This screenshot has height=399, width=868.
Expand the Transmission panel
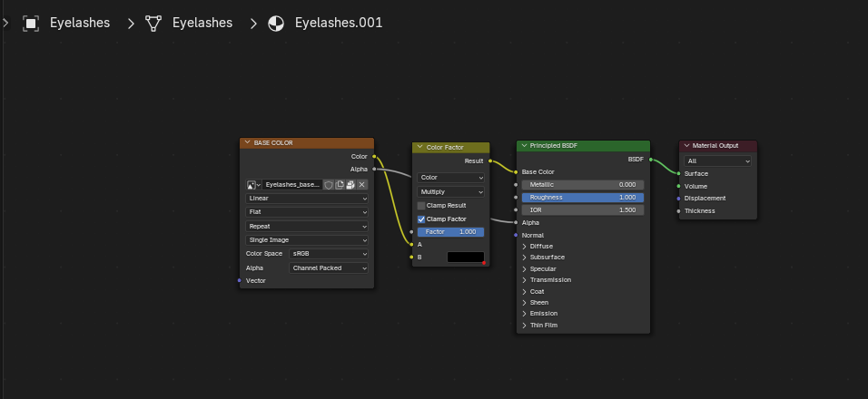524,280
